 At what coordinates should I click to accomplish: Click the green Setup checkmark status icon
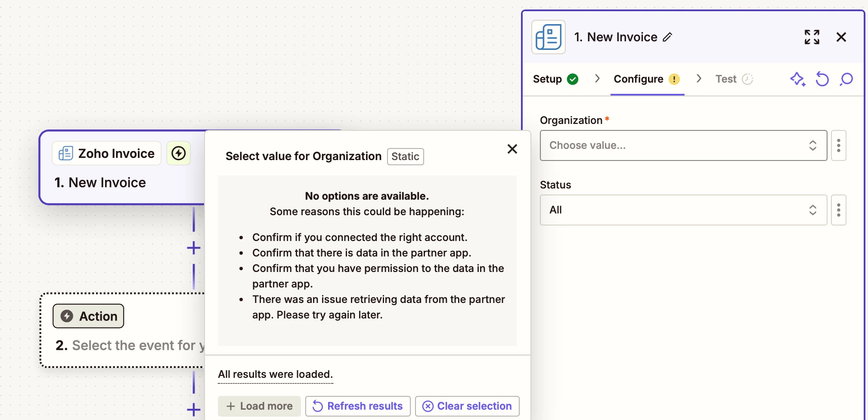click(x=573, y=79)
